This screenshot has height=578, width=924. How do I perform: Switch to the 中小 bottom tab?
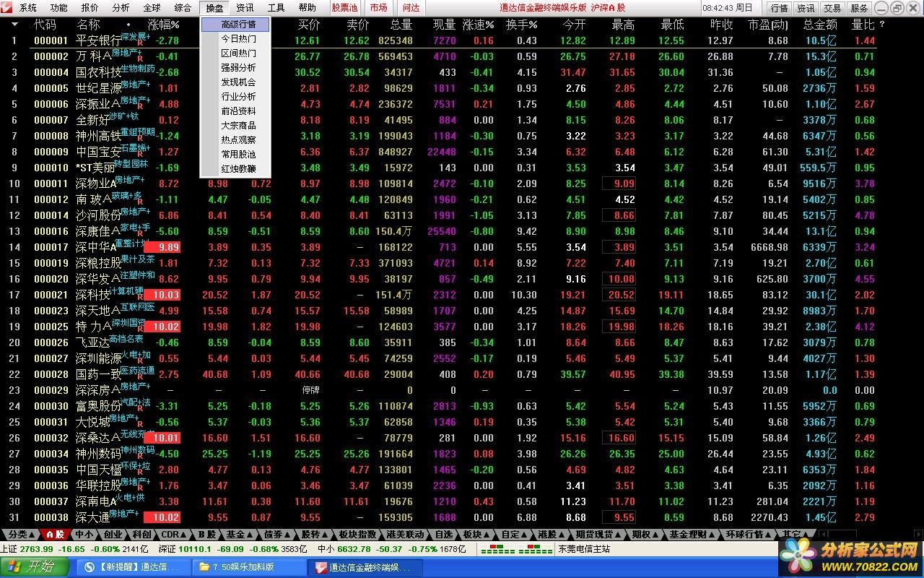pyautogui.click(x=84, y=535)
